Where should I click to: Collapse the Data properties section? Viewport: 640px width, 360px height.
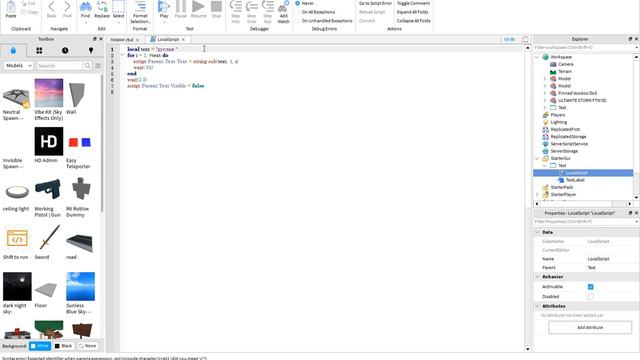537,232
